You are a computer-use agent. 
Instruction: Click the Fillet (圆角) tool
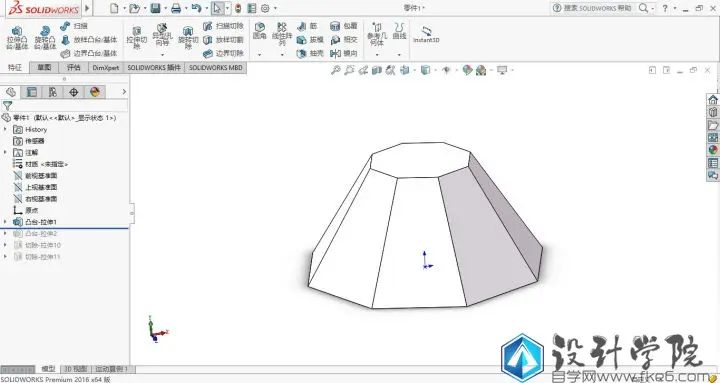259,31
